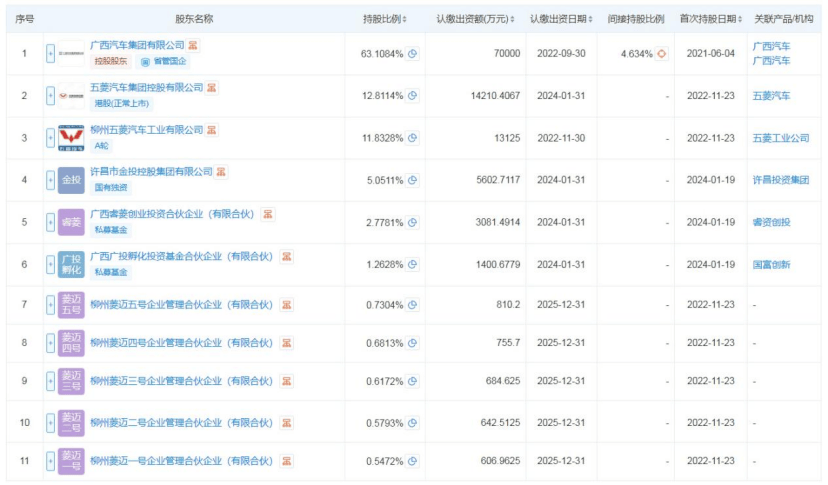Open the 五菱工业公司 related product link
The height and width of the screenshot is (485, 828).
(778, 138)
